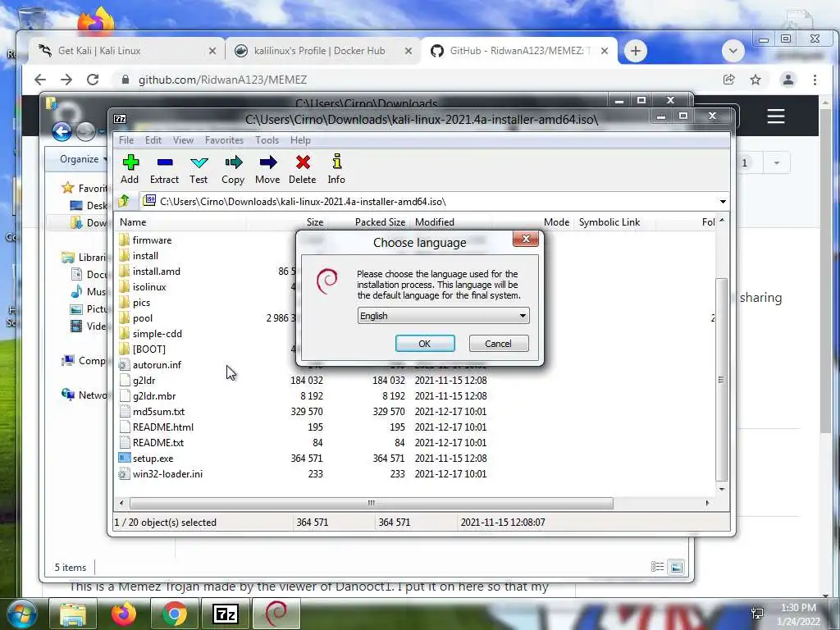The width and height of the screenshot is (840, 630).
Task: Open the GitHub hamburger menu
Action: point(776,116)
